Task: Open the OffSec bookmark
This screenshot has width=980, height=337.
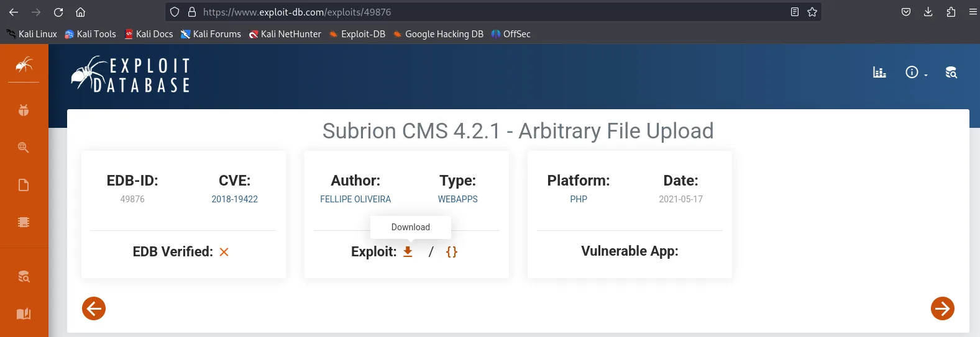Action: coord(511,34)
